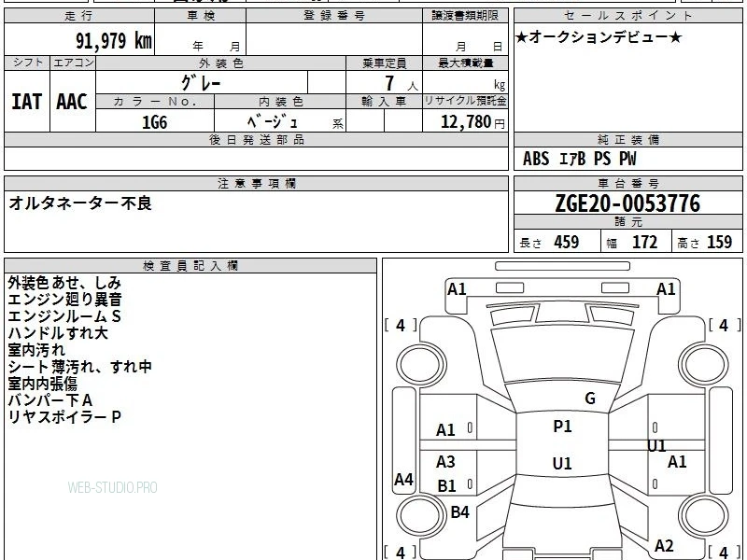Select the セールスポイント header
Viewport: 747px width, 560px height.
[x=627, y=16]
